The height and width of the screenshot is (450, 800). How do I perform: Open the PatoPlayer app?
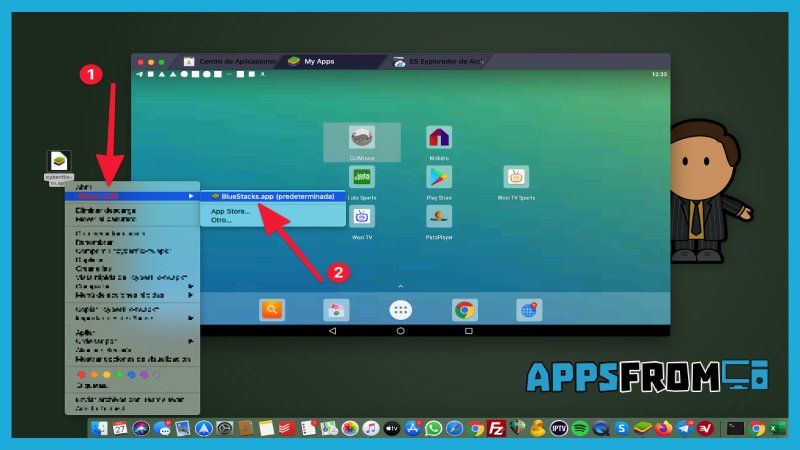coord(439,216)
